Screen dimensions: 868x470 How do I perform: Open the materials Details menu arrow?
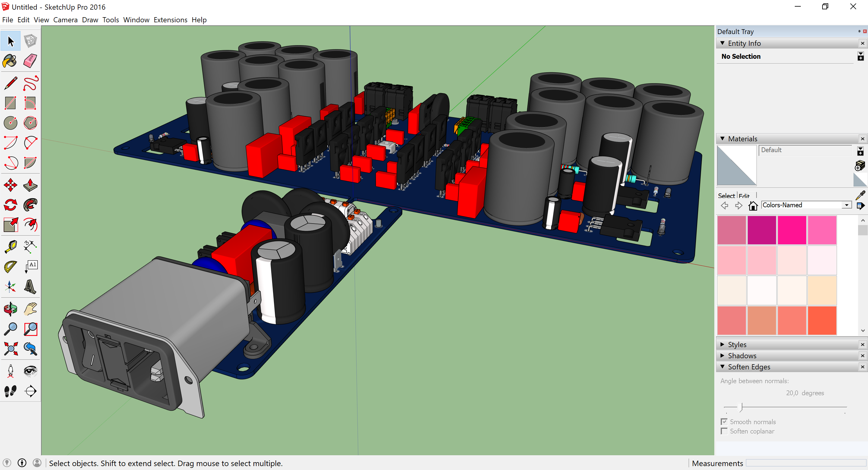click(860, 205)
